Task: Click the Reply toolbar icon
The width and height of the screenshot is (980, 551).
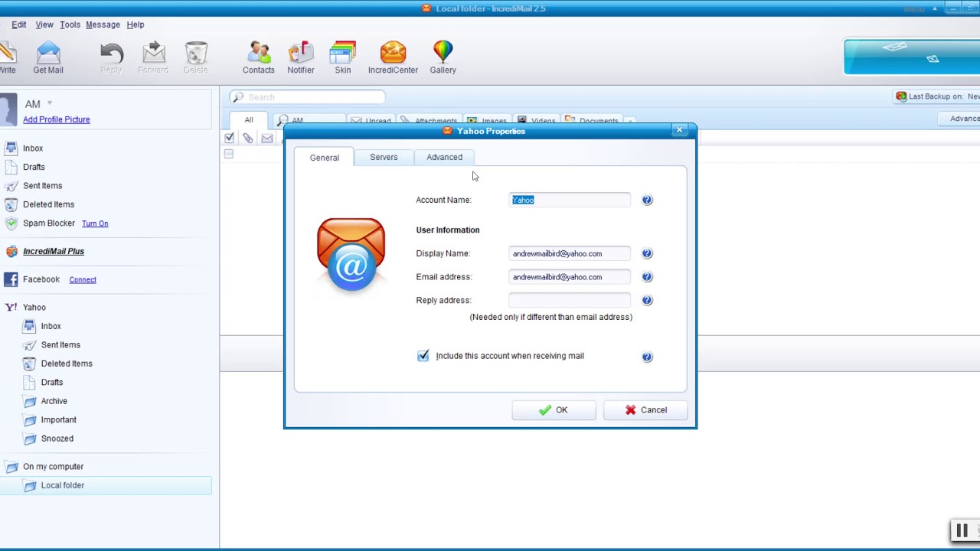Action: click(x=111, y=58)
